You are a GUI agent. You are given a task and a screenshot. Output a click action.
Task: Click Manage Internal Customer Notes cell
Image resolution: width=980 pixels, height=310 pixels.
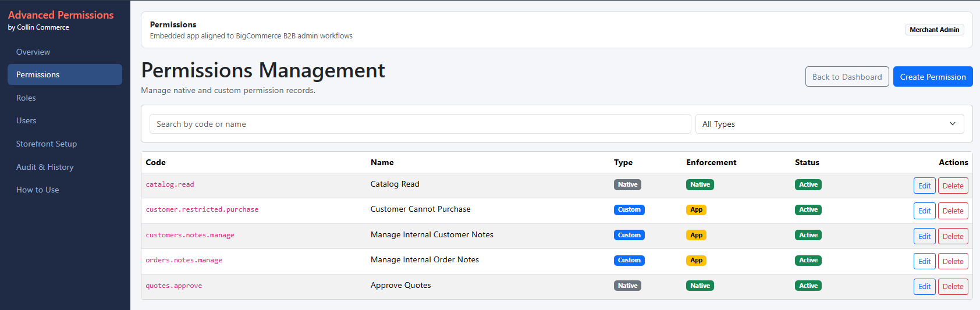[x=432, y=234]
